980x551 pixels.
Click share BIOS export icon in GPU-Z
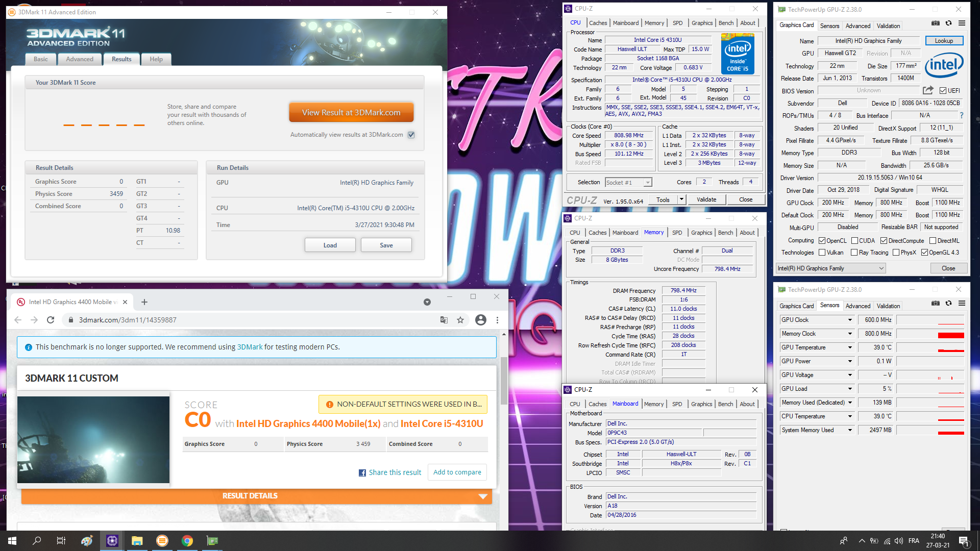928,90
